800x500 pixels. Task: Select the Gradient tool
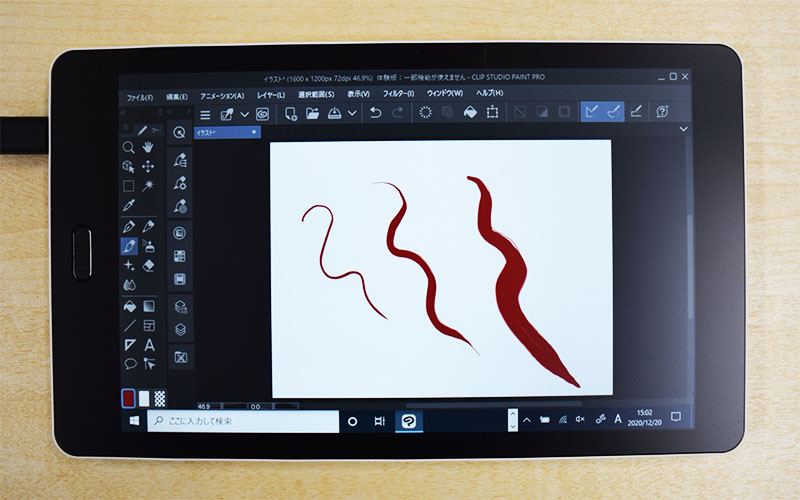pos(149,306)
